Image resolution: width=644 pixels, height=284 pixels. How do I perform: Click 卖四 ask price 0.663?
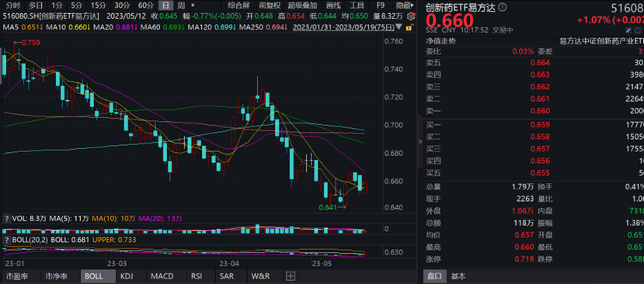coord(540,74)
